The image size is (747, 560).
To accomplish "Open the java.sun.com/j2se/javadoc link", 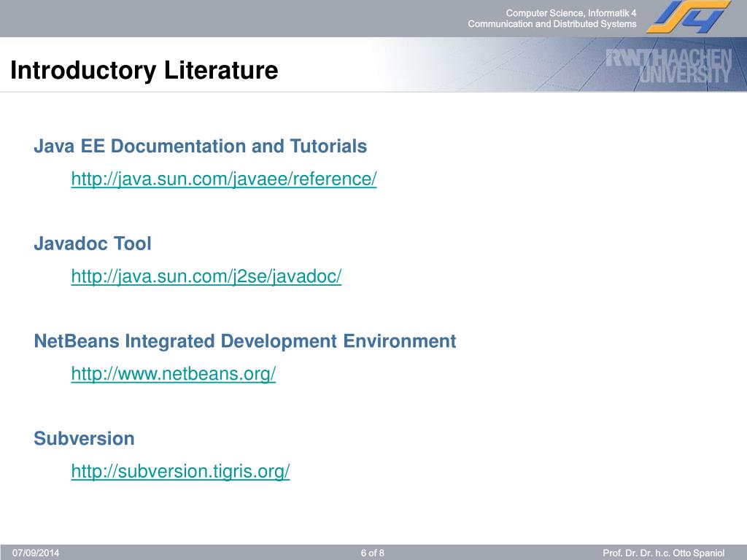I will [x=206, y=276].
